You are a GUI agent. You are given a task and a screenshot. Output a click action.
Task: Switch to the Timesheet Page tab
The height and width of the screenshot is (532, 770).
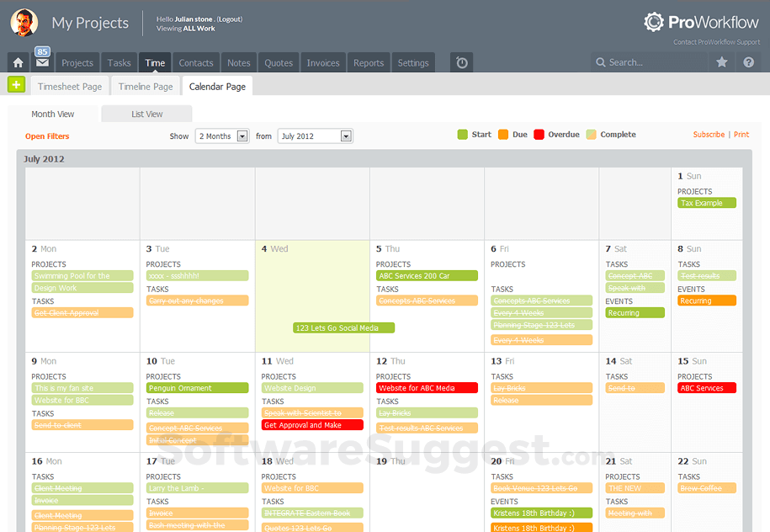click(x=70, y=86)
